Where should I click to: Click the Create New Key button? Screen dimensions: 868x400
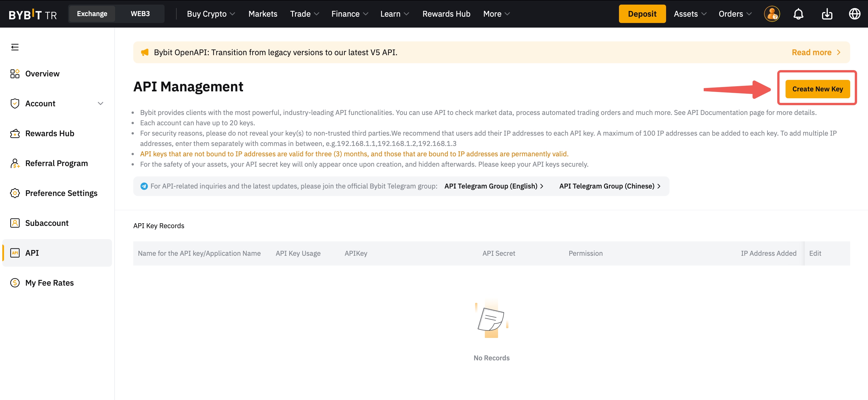pos(817,89)
